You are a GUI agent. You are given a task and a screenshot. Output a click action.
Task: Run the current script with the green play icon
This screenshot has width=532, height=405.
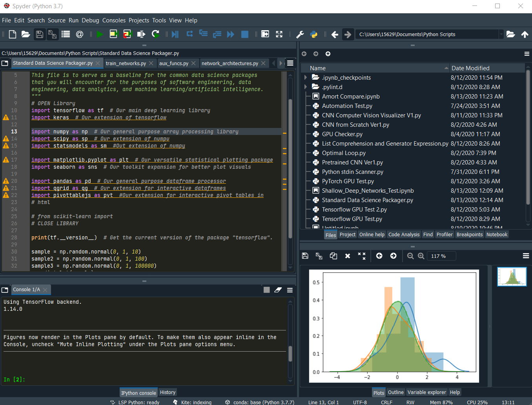tap(99, 34)
